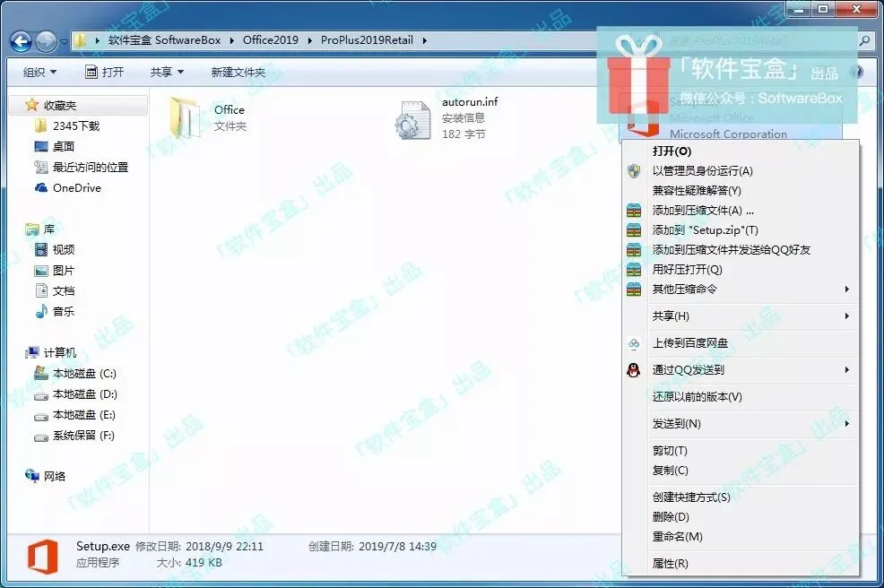
Task: Click the Office folder name label
Action: coord(230,110)
